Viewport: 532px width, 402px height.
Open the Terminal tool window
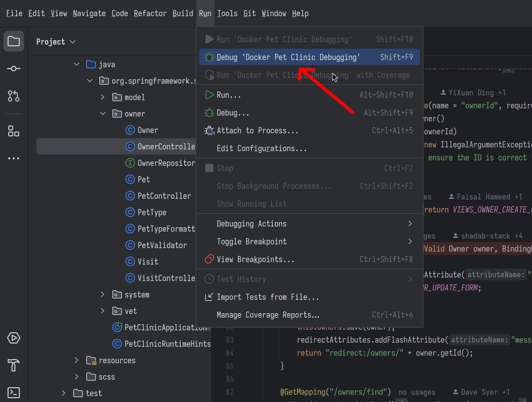tap(13, 392)
